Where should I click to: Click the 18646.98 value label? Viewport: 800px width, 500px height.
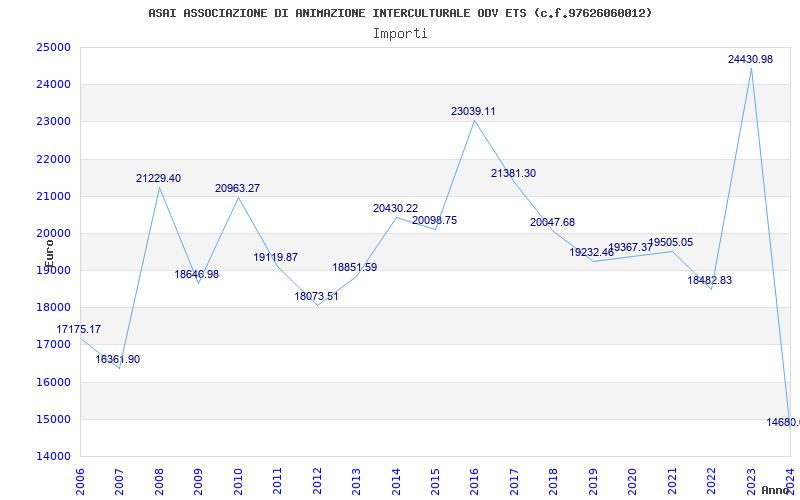[196, 274]
